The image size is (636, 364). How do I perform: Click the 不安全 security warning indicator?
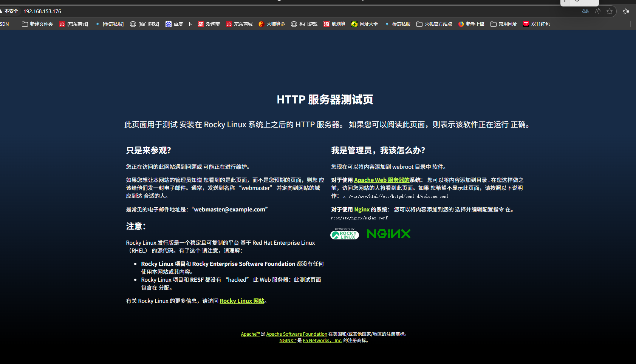(x=9, y=11)
